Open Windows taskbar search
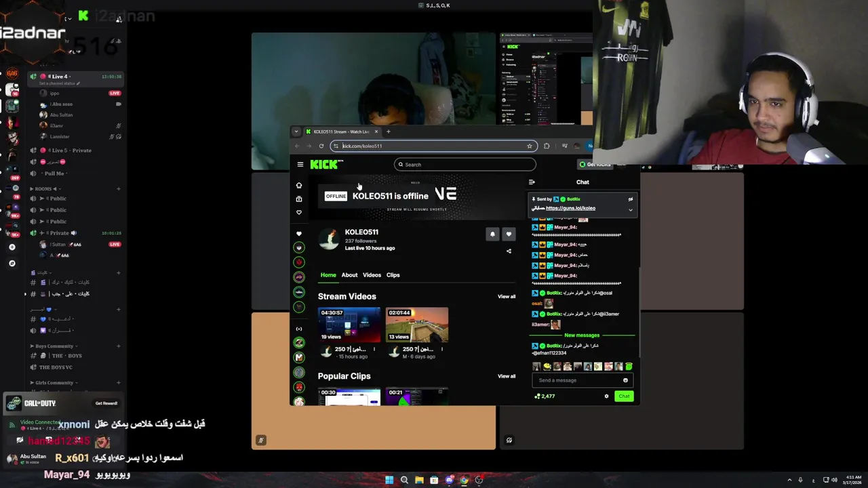 (404, 480)
